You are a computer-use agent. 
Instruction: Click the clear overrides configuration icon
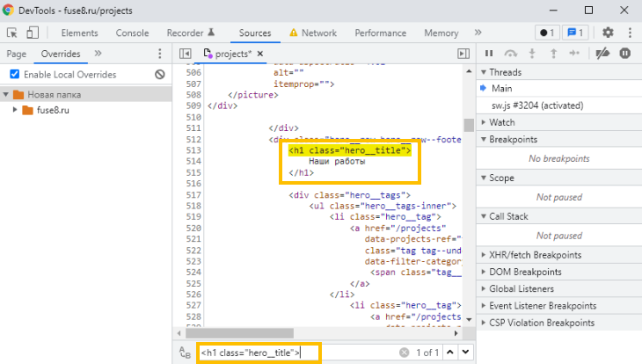160,74
